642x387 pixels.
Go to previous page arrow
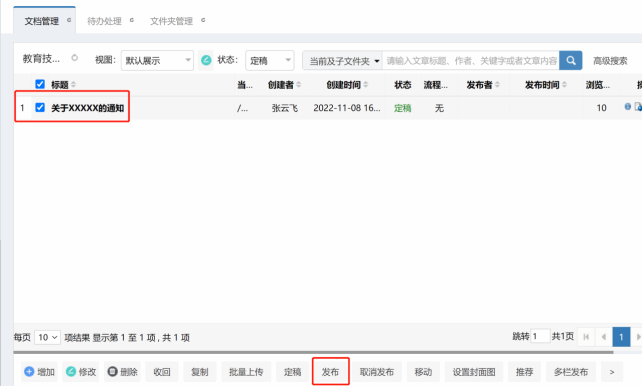(x=604, y=337)
